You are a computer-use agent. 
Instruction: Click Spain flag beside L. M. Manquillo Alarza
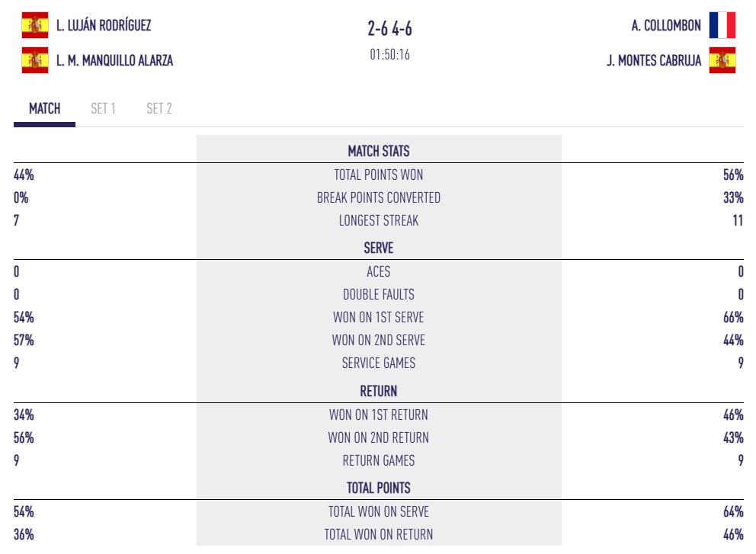tap(35, 60)
